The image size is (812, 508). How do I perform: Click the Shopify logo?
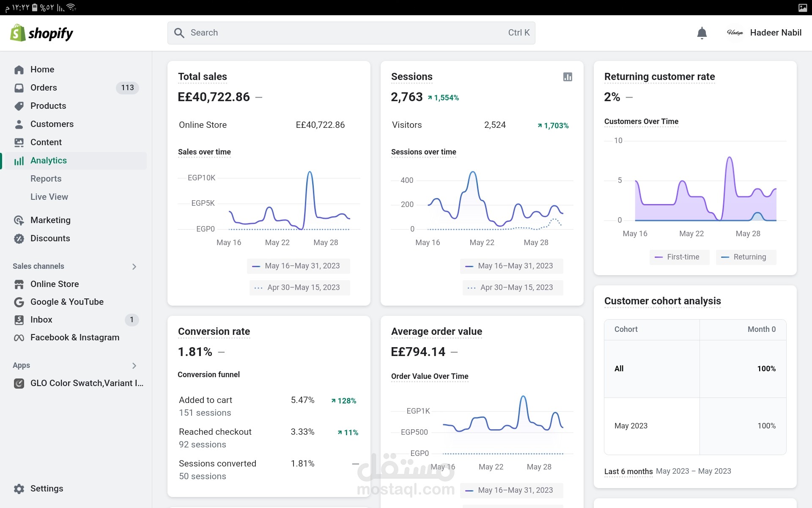(41, 33)
